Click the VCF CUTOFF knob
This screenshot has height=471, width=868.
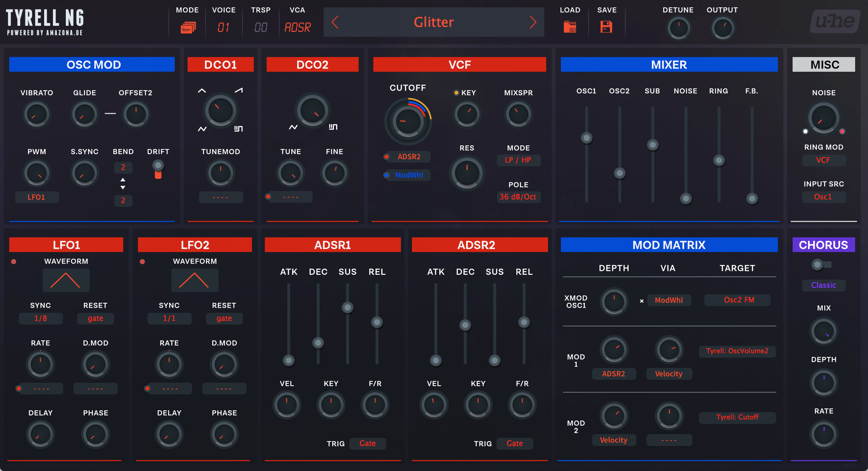[408, 121]
